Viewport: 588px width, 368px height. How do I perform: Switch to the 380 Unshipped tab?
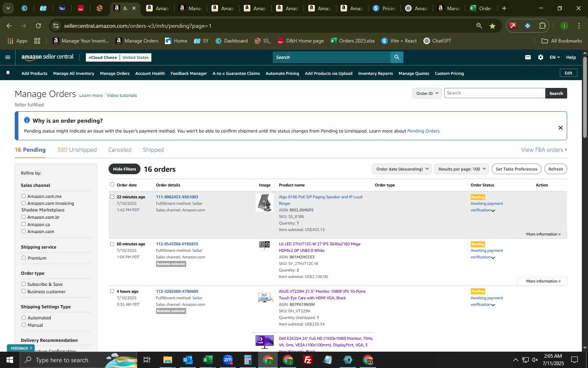tap(77, 150)
